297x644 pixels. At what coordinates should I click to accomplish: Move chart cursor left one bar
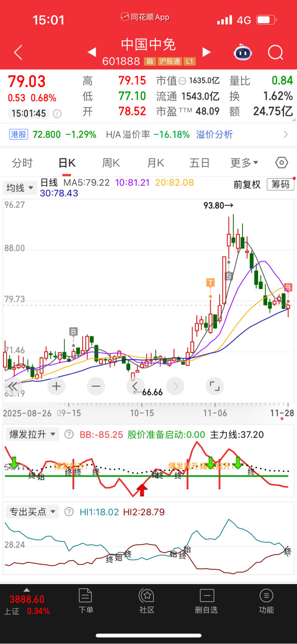(x=135, y=386)
